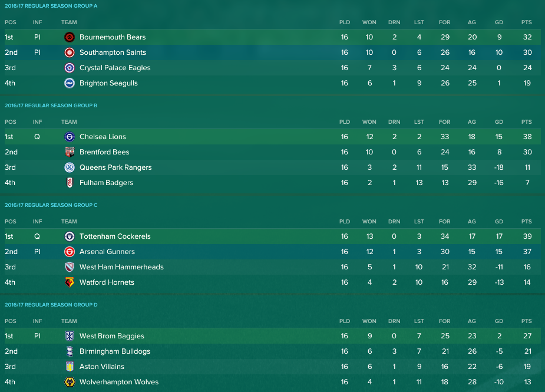Viewport: 545px width, 392px height.
Task: Open the Arsenal Gunners team link
Action: 107,252
